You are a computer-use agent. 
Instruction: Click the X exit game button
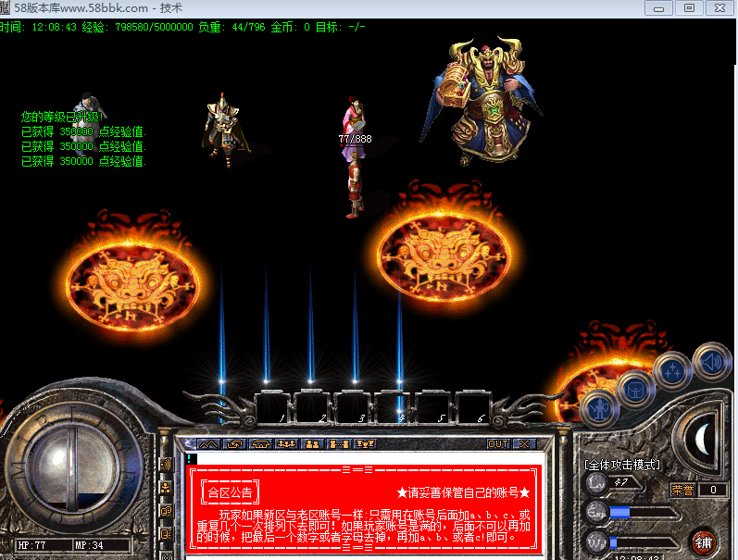[x=524, y=443]
